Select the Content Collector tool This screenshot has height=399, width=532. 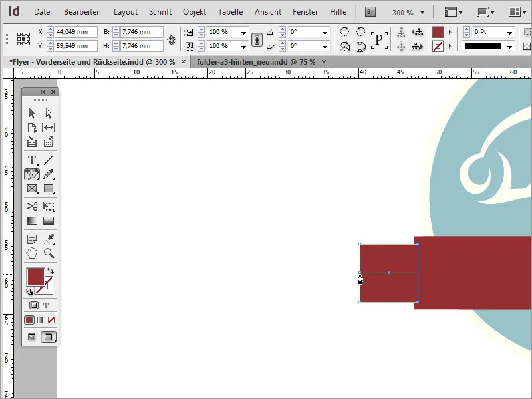32,142
